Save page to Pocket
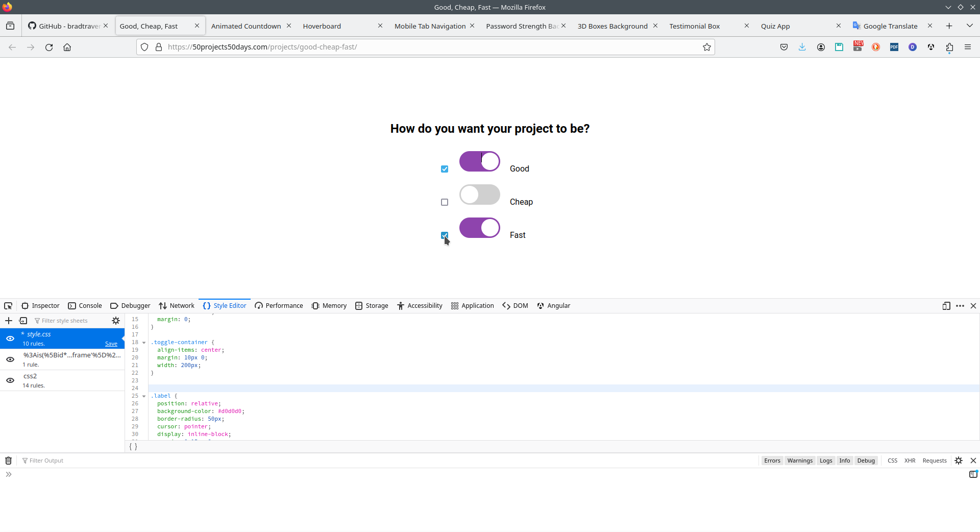 point(784,47)
